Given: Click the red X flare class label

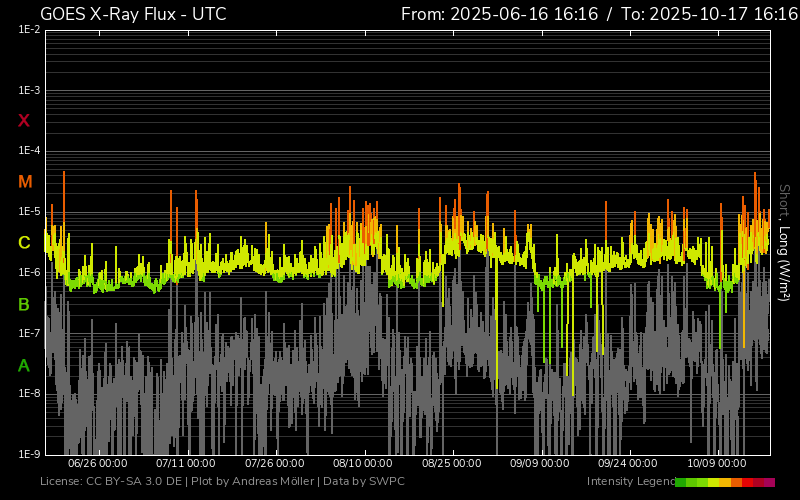Looking at the screenshot, I should [24, 121].
